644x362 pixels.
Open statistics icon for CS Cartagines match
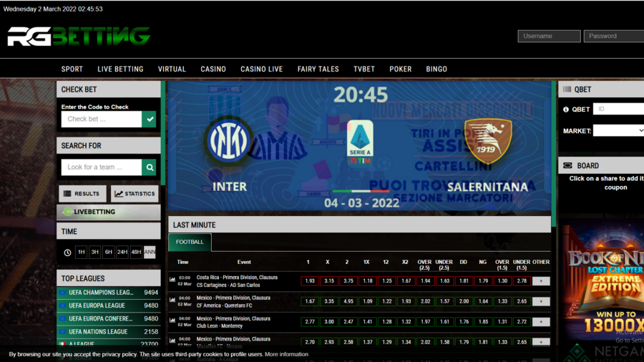(172, 280)
